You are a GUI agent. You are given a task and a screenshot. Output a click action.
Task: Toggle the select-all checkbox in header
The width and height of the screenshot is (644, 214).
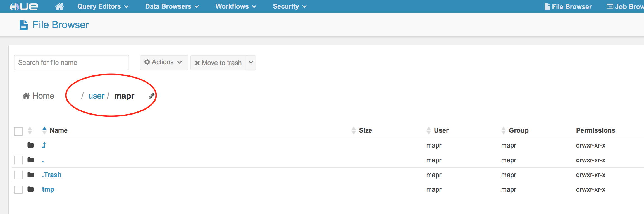click(x=18, y=131)
